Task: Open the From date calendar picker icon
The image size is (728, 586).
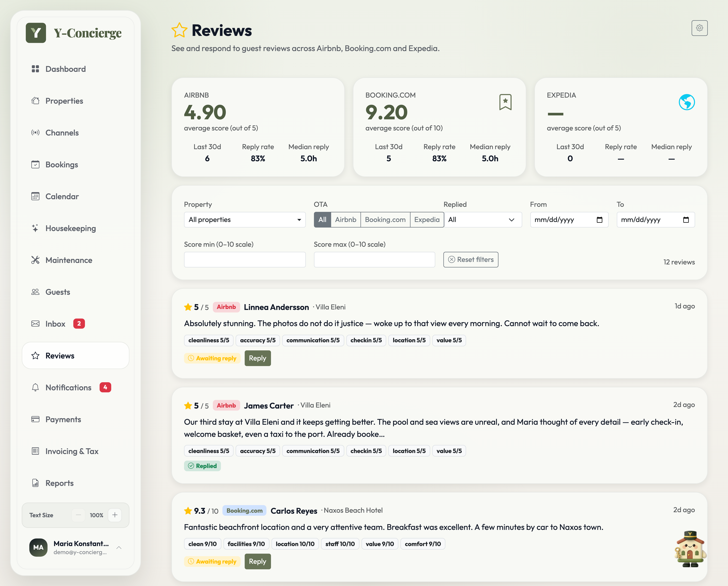Action: pos(599,220)
